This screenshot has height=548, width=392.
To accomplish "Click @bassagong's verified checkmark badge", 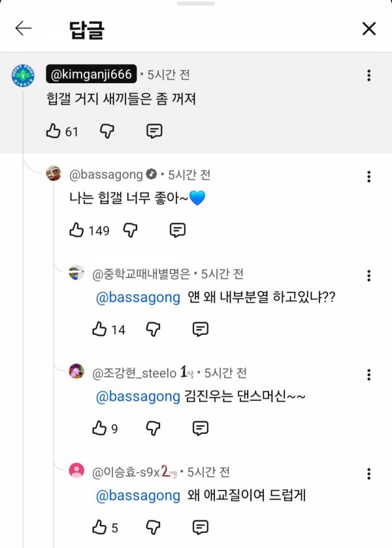I will point(151,173).
